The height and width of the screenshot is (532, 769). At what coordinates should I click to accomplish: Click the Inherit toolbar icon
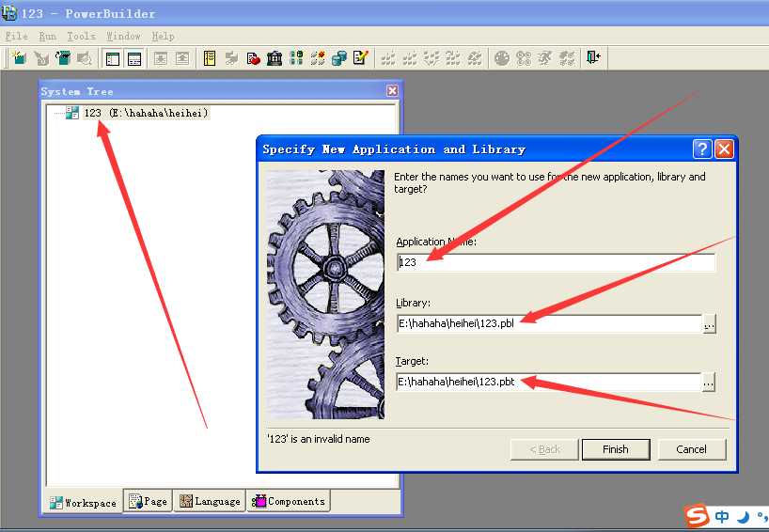pos(41,58)
